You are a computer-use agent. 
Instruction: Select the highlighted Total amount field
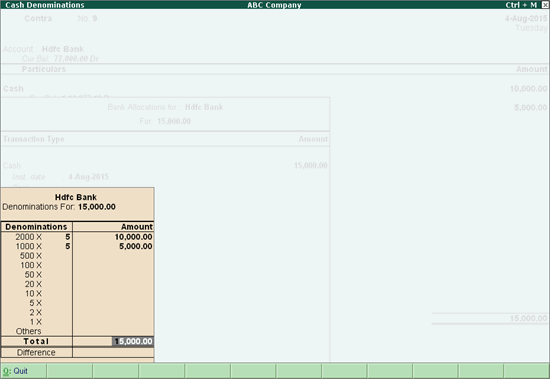[x=133, y=341]
